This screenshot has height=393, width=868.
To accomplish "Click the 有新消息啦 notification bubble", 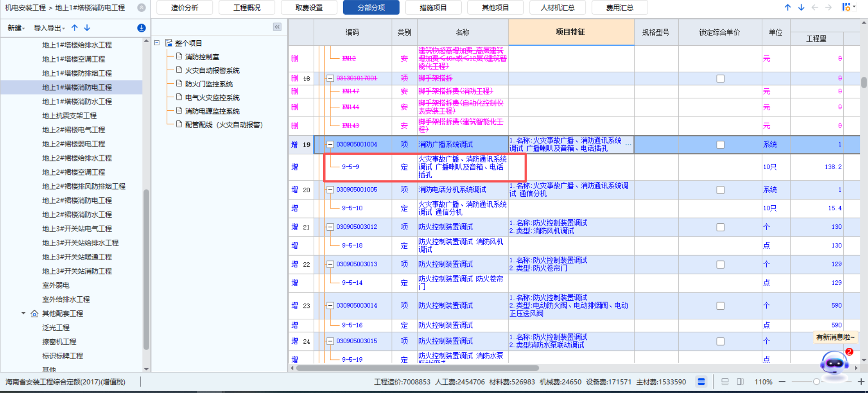I will pos(835,337).
